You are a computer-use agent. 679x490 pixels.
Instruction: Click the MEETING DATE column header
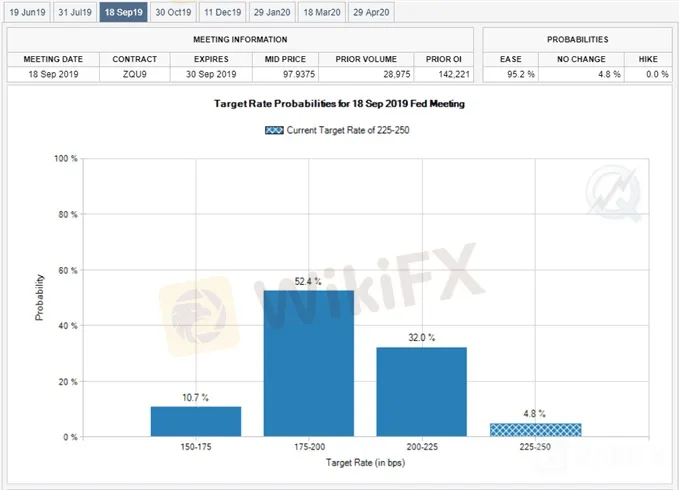click(53, 59)
